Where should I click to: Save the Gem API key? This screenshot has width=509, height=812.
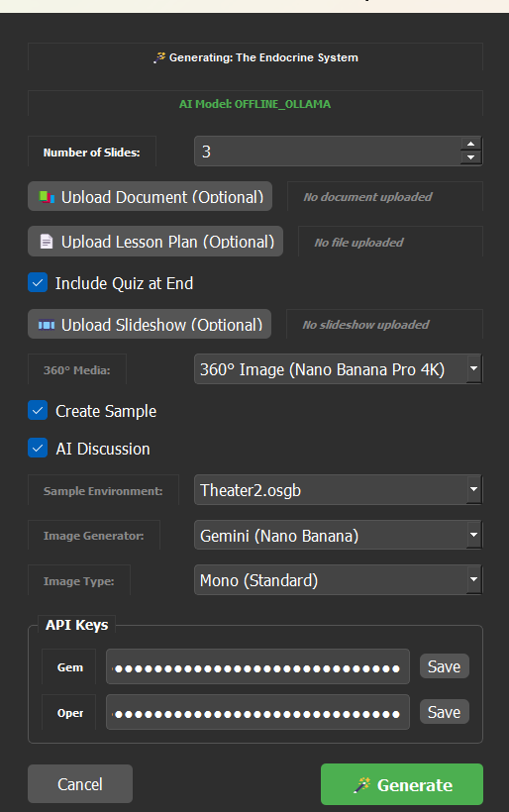pyautogui.click(x=445, y=666)
